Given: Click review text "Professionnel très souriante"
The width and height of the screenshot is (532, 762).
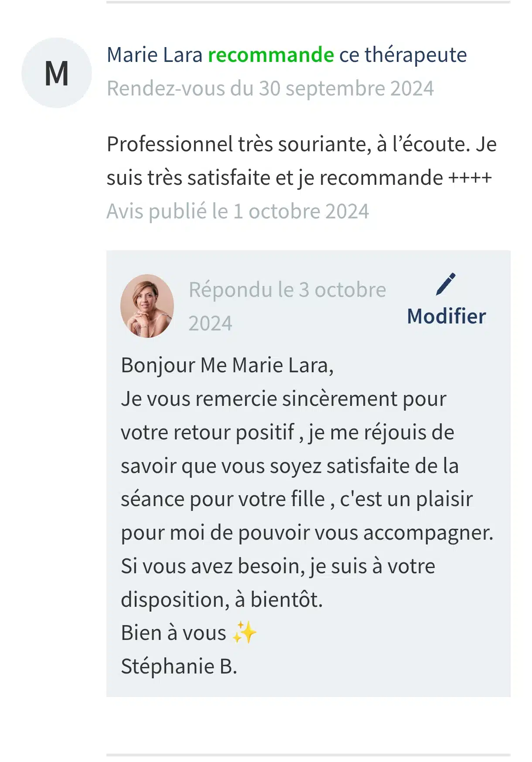Looking at the screenshot, I should 236,144.
